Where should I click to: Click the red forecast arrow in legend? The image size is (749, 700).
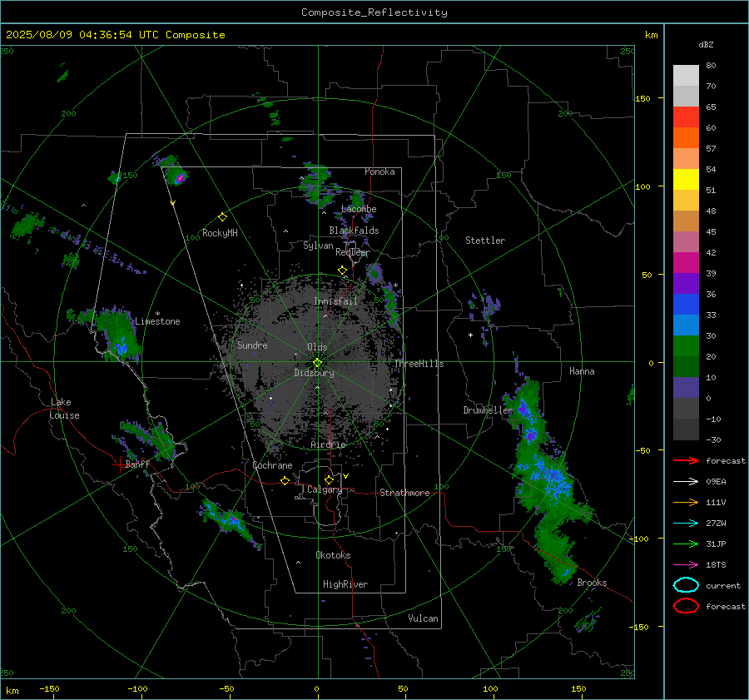pos(686,460)
